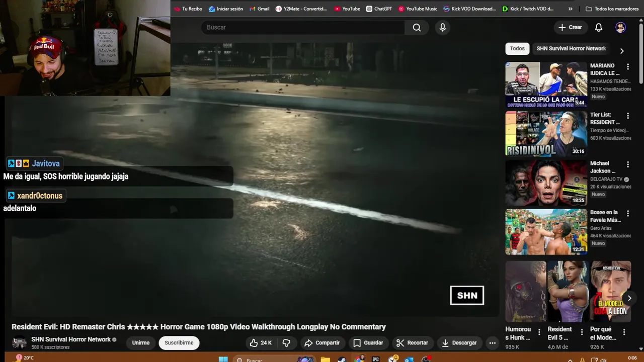Open options for Resident Evil 5 short
This screenshot has width=644, height=362.
coord(582,332)
